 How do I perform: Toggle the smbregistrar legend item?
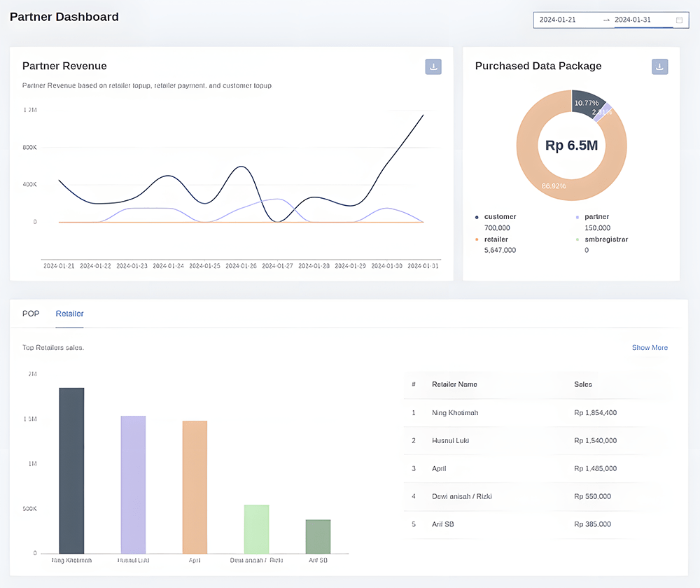[x=606, y=239]
